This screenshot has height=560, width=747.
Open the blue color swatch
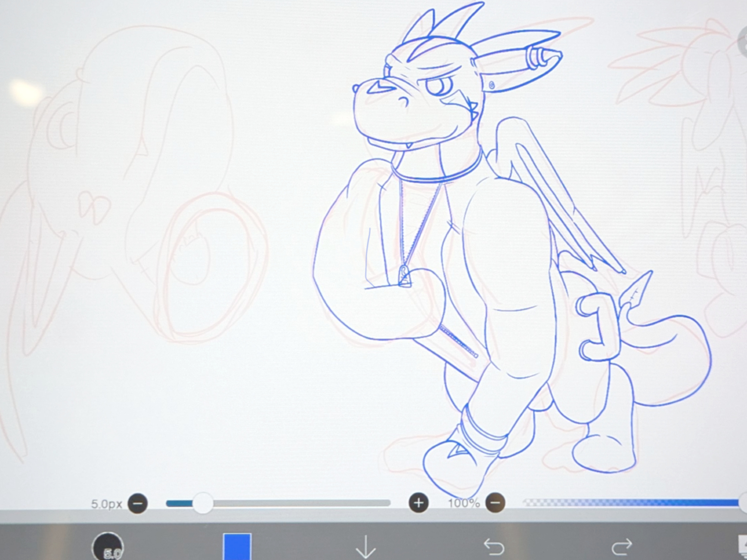(237, 547)
